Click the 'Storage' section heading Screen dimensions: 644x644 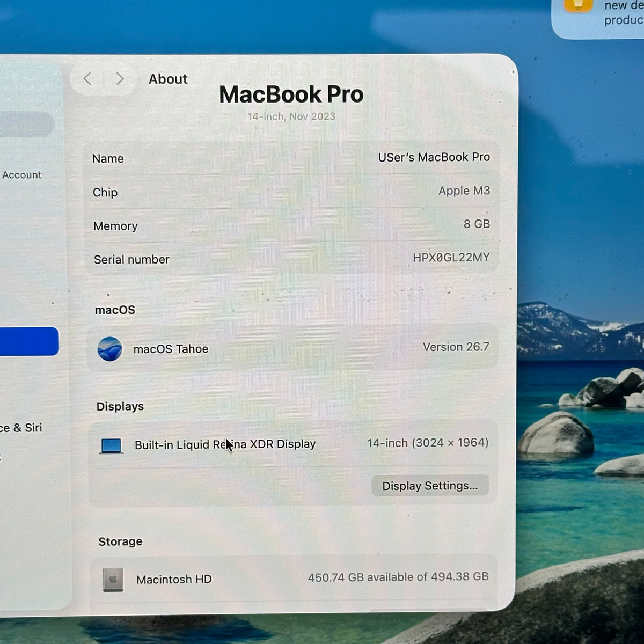pyautogui.click(x=120, y=541)
